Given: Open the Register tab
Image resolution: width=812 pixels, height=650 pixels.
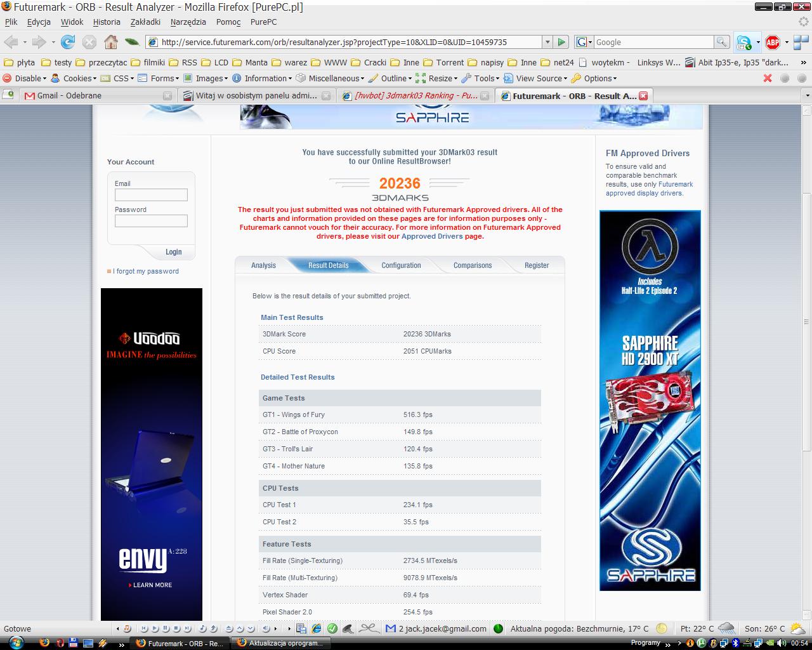Looking at the screenshot, I should point(537,265).
